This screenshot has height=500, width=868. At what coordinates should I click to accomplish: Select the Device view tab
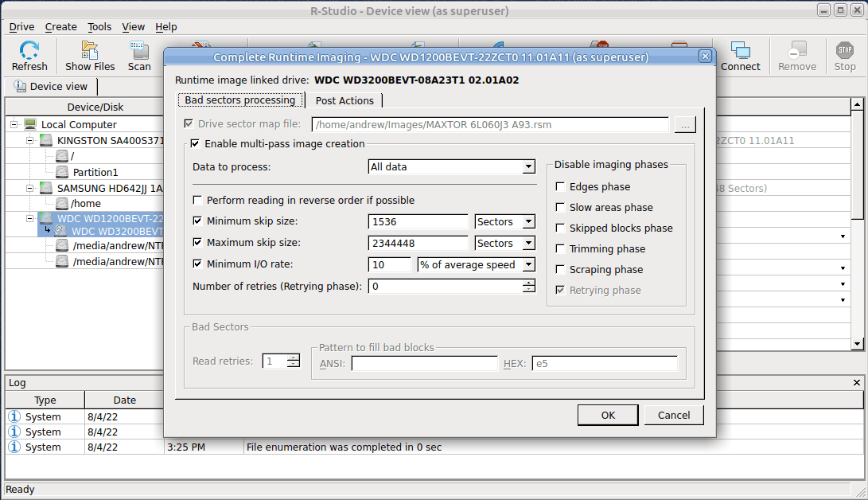[51, 86]
